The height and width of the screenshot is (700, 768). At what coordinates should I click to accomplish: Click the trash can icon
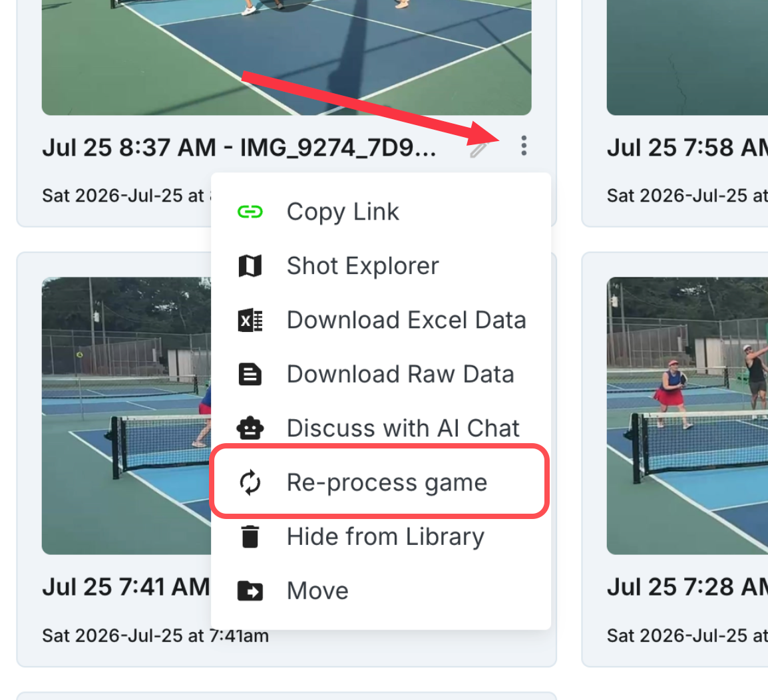[250, 536]
